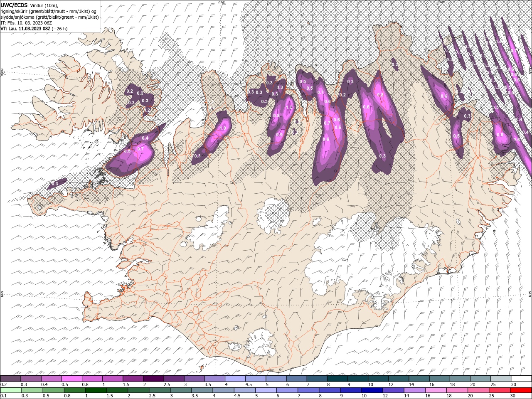532x399 pixels.
Task: Click the 1.0 snowfall value on the map
Action: (223, 128)
